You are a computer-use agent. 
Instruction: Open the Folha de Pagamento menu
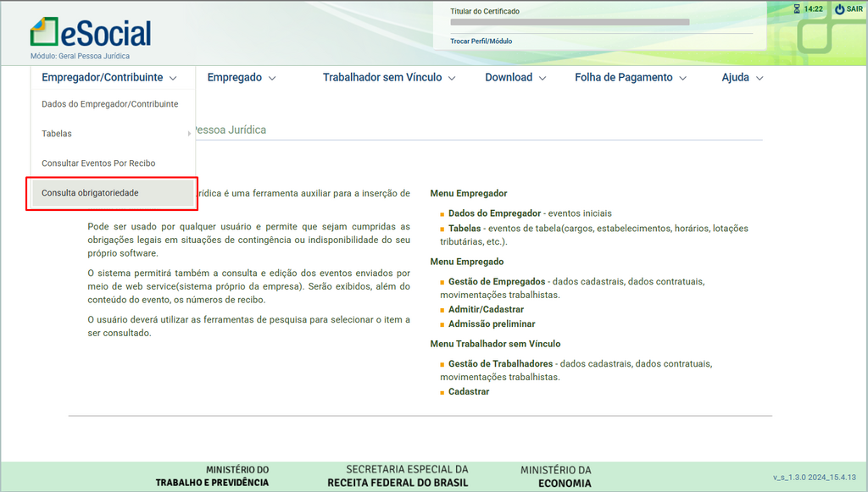click(x=631, y=77)
